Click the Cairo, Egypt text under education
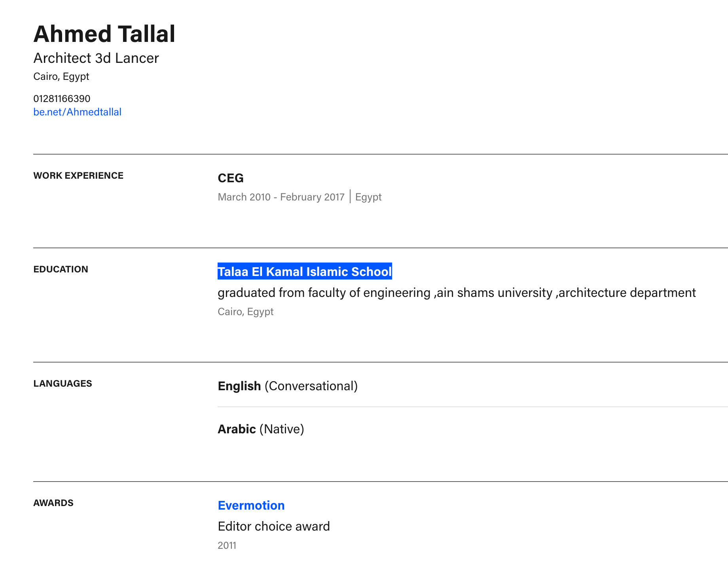Viewport: 728px width, 563px height. point(246,312)
